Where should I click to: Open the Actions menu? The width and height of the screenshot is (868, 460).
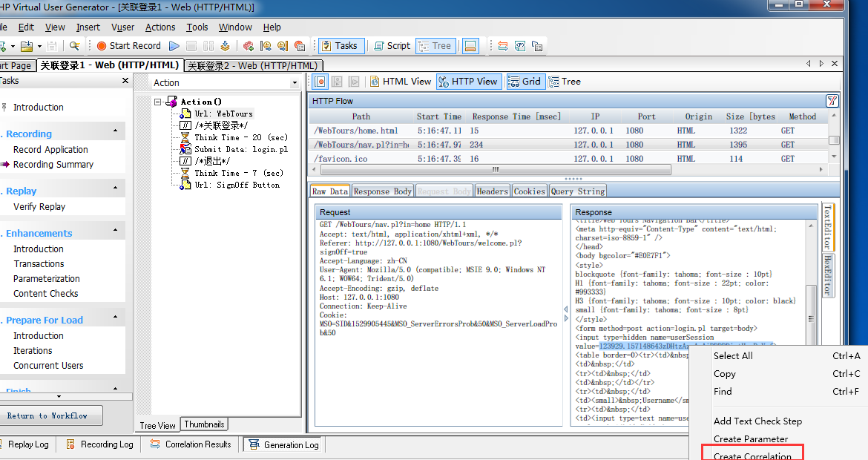[160, 27]
